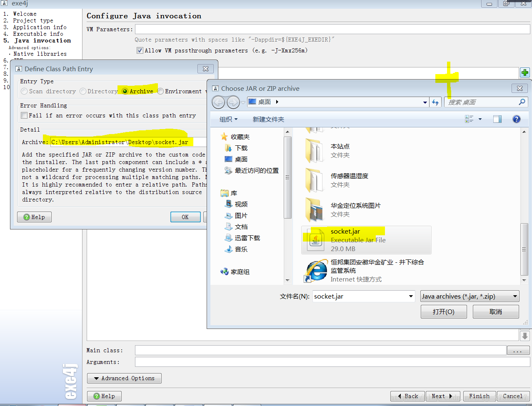Click Finish button in exe4j wizard
Screen dimensions: 532x406
480,396
